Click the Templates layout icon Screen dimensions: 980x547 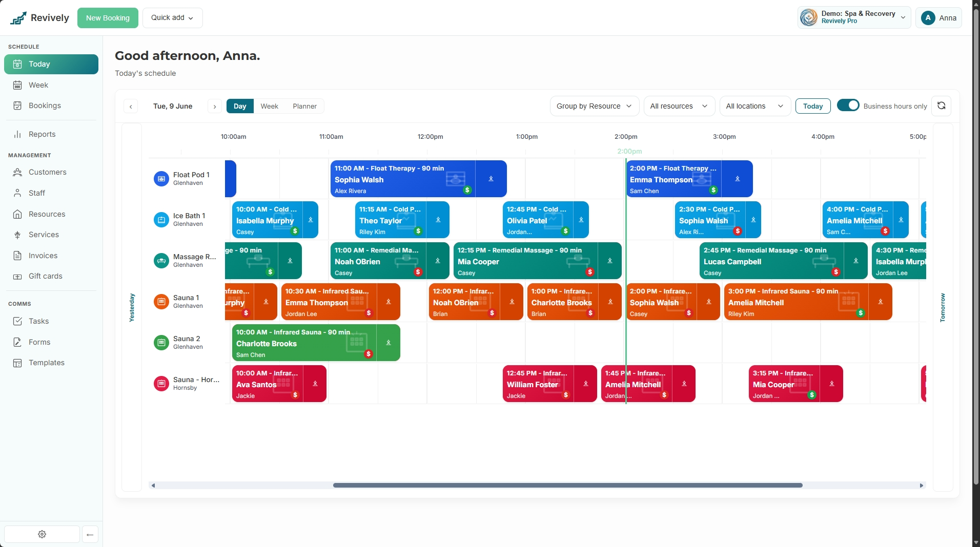17,363
